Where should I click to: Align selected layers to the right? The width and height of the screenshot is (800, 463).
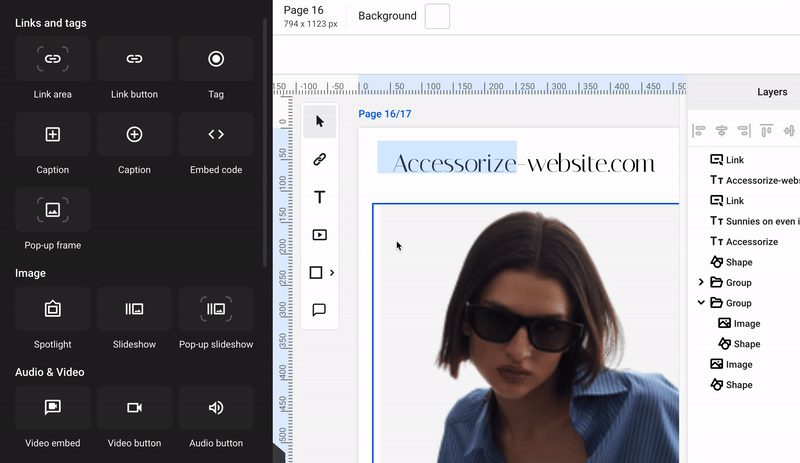[744, 131]
